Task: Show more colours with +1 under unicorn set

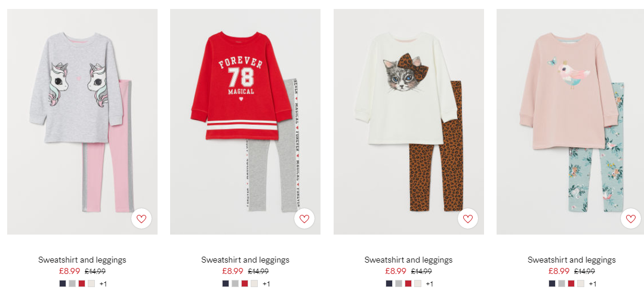Action: (103, 284)
